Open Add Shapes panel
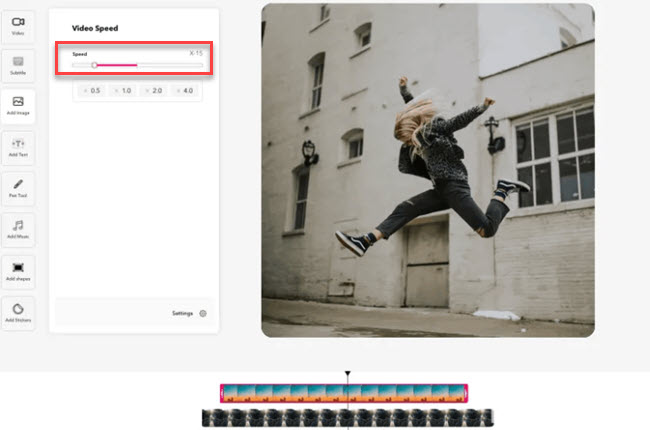Image resolution: width=650 pixels, height=430 pixels. (x=18, y=272)
